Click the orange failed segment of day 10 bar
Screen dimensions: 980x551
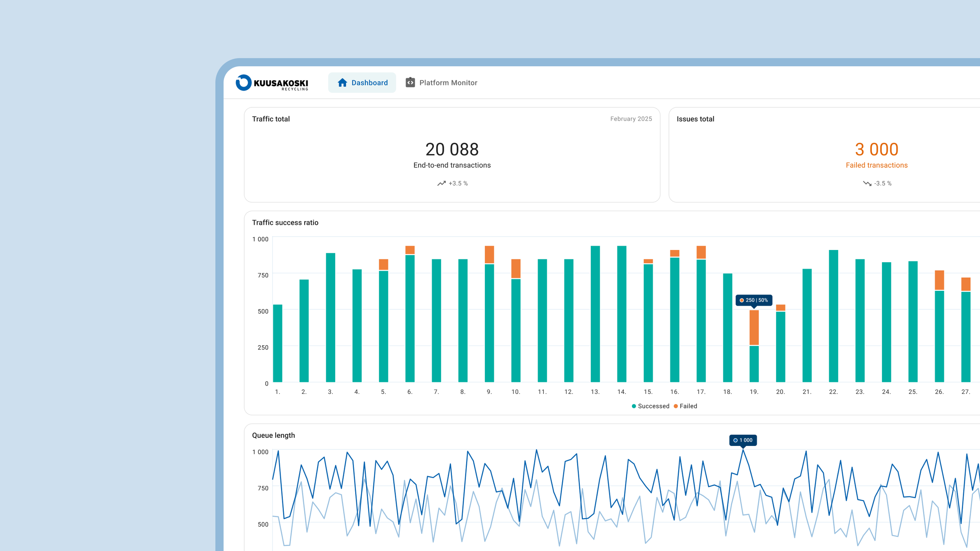pyautogui.click(x=516, y=268)
